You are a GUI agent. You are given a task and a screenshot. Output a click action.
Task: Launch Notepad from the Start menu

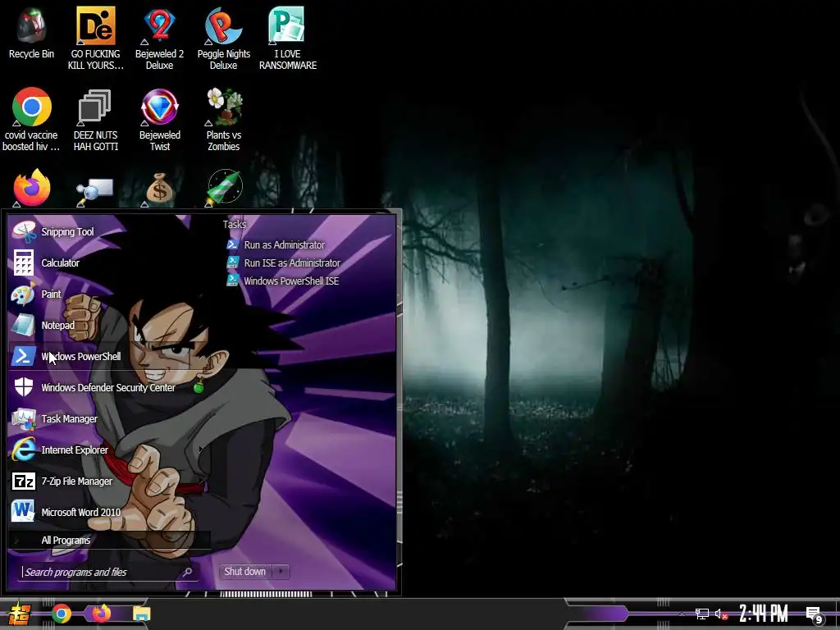click(109, 325)
